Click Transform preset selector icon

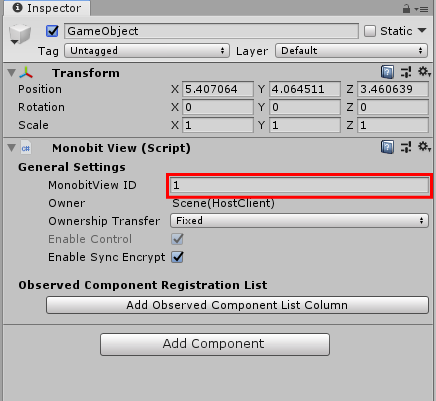point(406,72)
